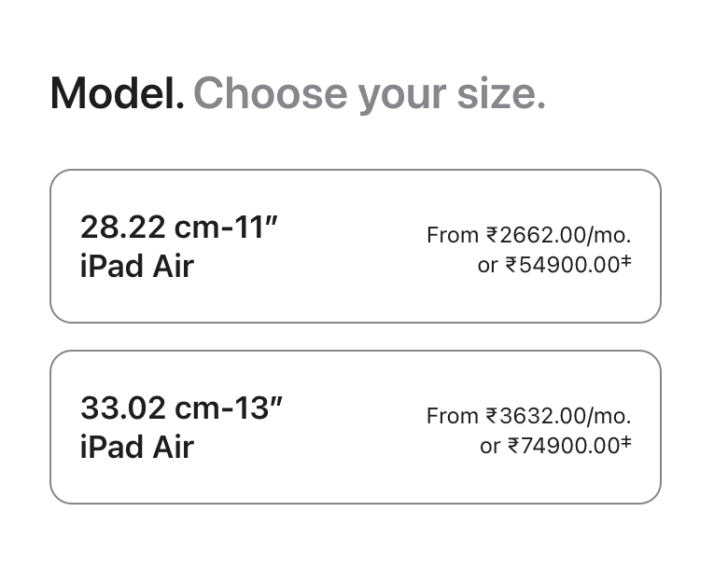Click the rupee symbol in ₹3632.00/mo.
Screen dimensions: 728x567
492,416
